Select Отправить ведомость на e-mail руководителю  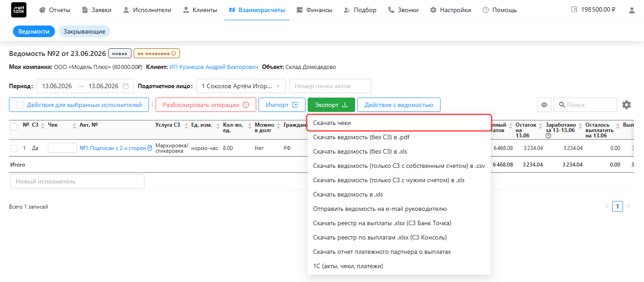pos(399,209)
